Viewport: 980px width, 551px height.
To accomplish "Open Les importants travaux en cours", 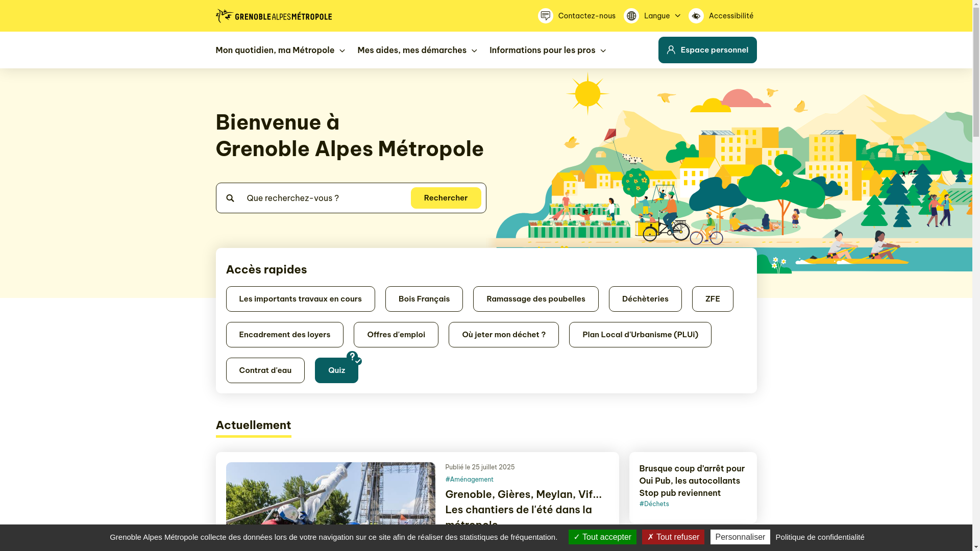I will coord(300,299).
